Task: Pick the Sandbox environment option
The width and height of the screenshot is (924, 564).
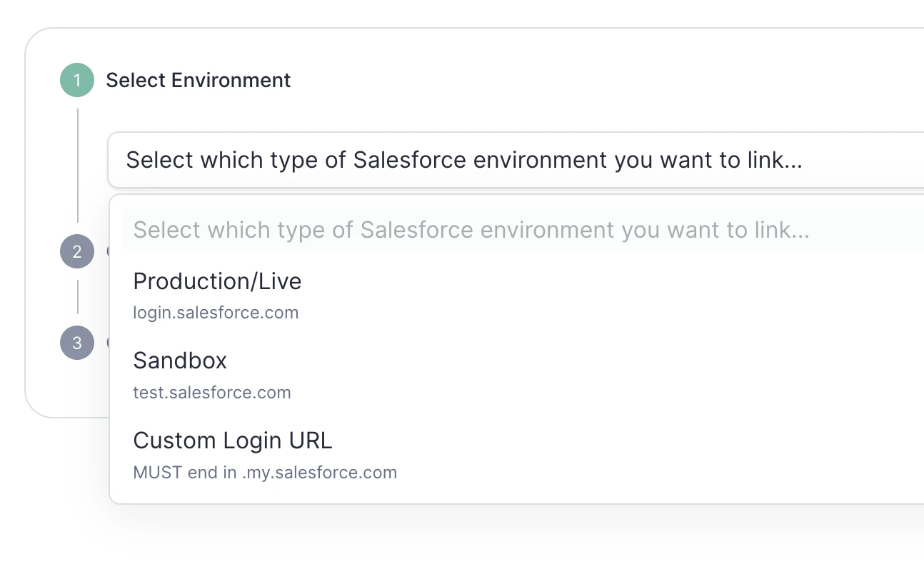Action: 180,361
